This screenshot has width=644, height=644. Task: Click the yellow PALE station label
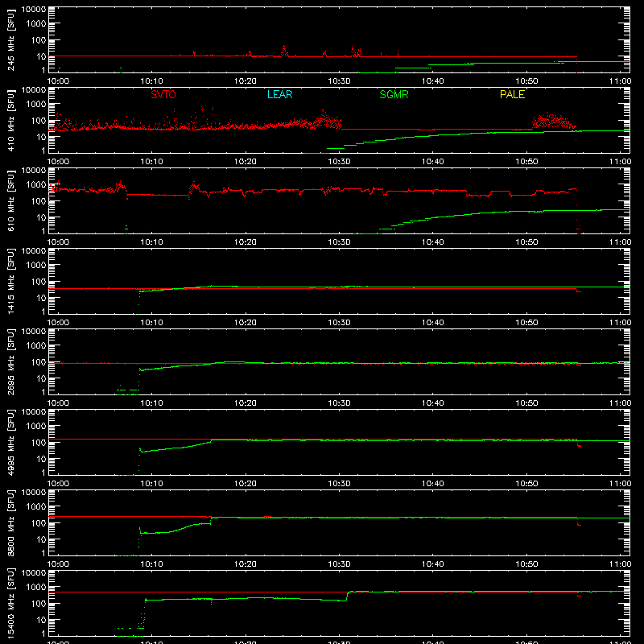tap(512, 94)
